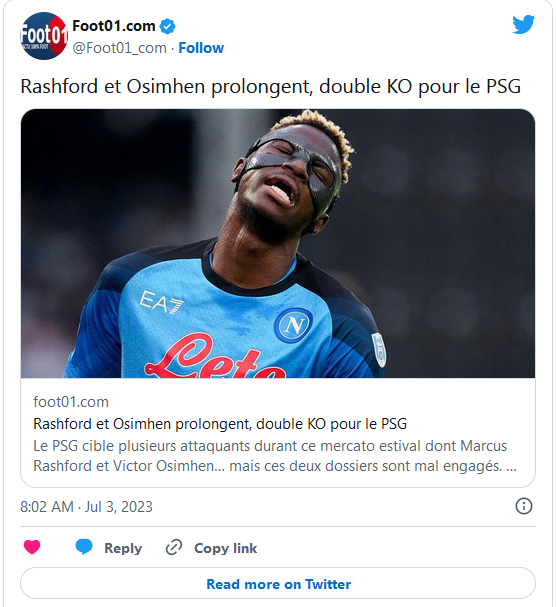Click the foot01.com card domain

(71, 402)
